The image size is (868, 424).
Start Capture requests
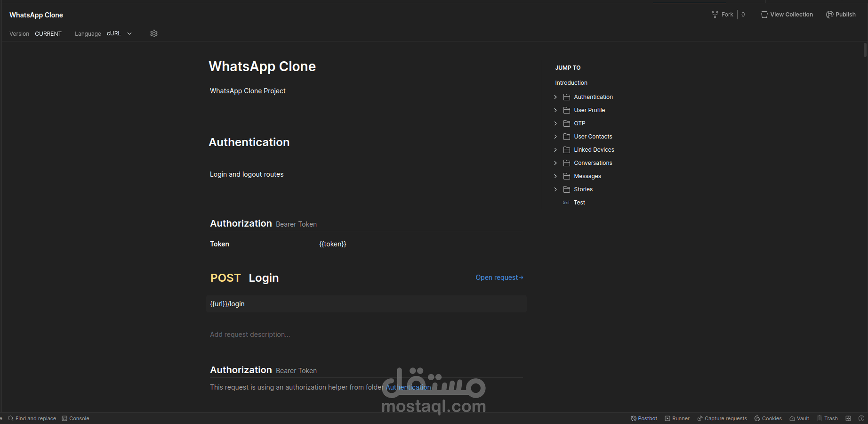(722, 418)
